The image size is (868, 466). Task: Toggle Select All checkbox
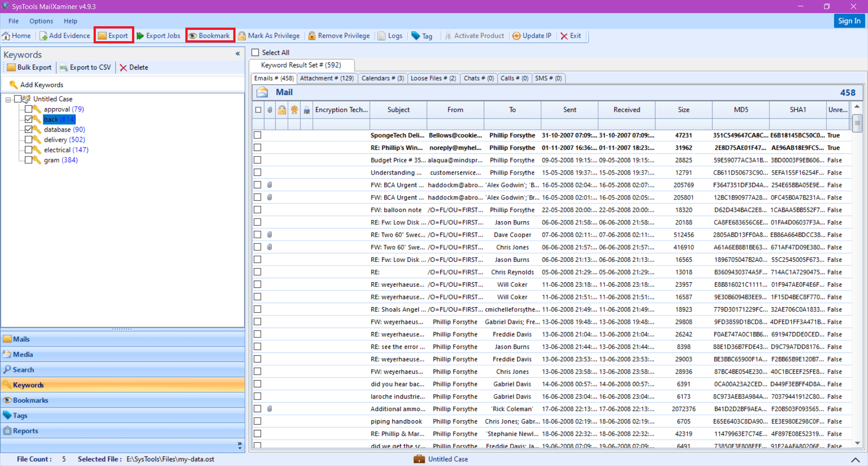(255, 52)
